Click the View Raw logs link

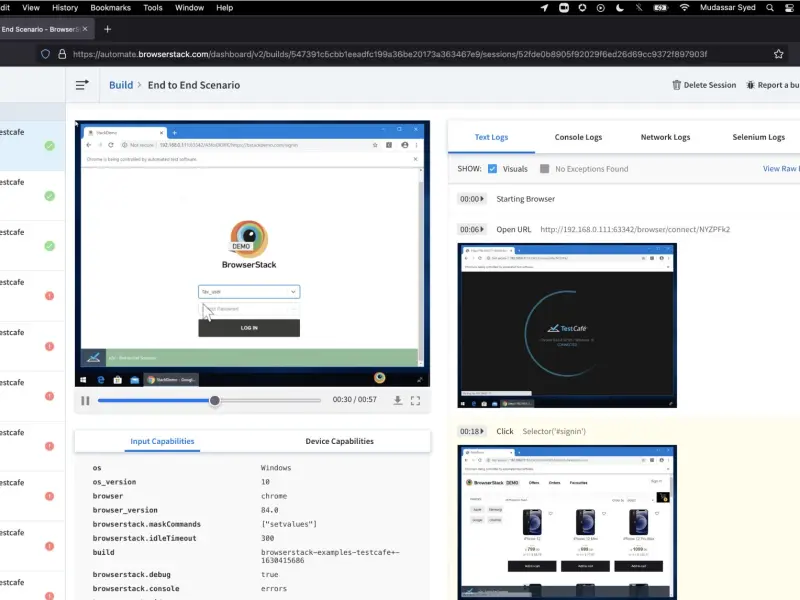tap(781, 169)
